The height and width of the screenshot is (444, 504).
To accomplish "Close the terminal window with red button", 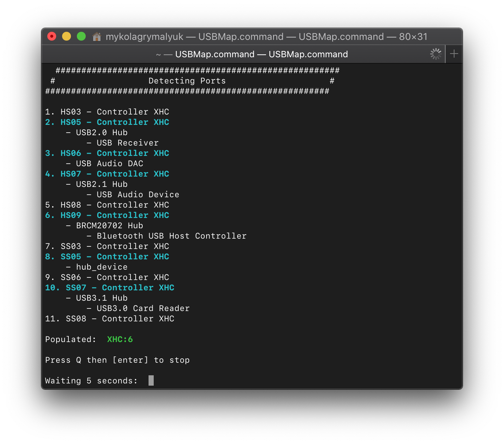I will 52,37.
